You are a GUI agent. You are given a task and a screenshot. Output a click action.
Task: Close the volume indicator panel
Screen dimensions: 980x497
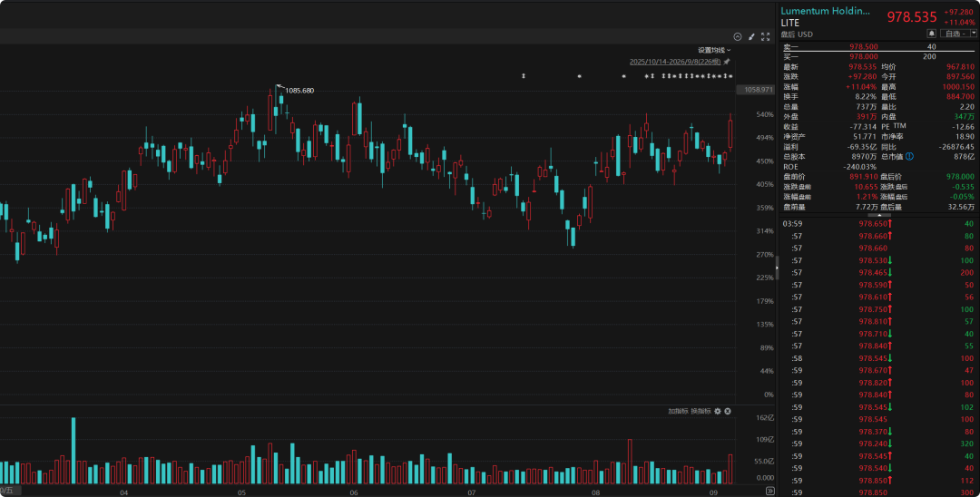(x=728, y=412)
